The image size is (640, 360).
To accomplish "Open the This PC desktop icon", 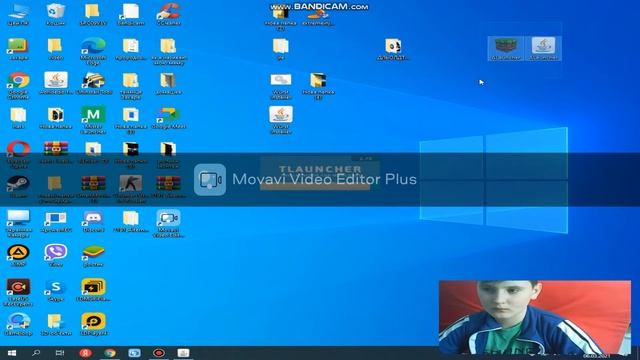I will pyautogui.click(x=18, y=15).
